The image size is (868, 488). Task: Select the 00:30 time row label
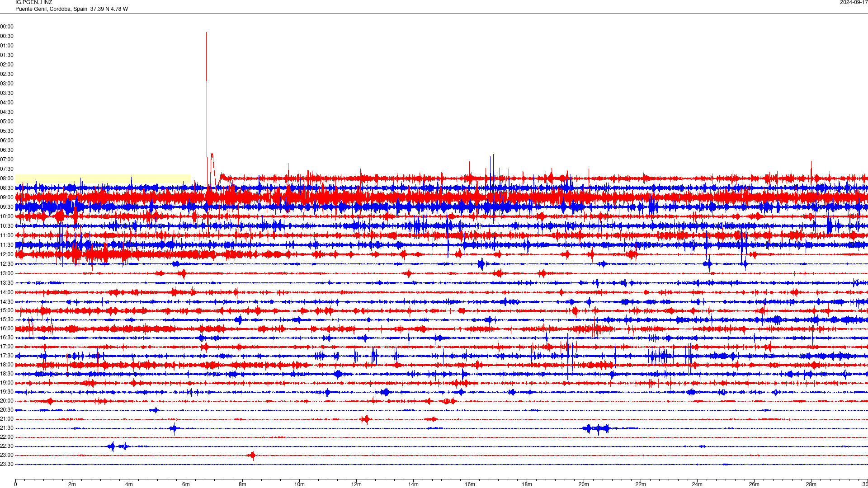pyautogui.click(x=7, y=36)
